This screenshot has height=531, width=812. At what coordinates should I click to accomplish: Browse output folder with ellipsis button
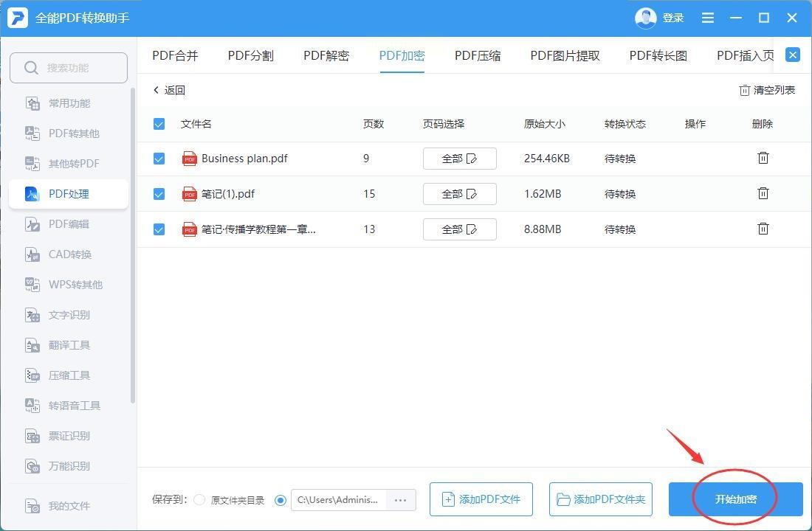click(x=400, y=500)
